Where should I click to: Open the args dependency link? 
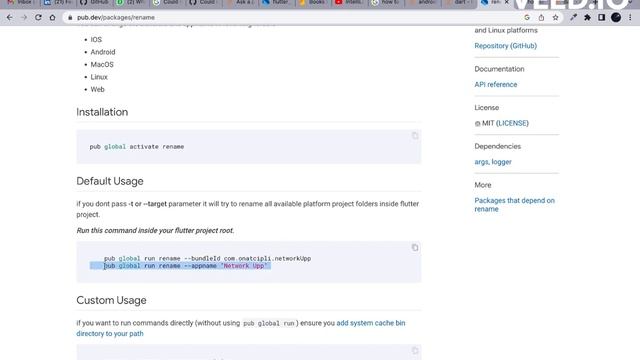point(481,162)
